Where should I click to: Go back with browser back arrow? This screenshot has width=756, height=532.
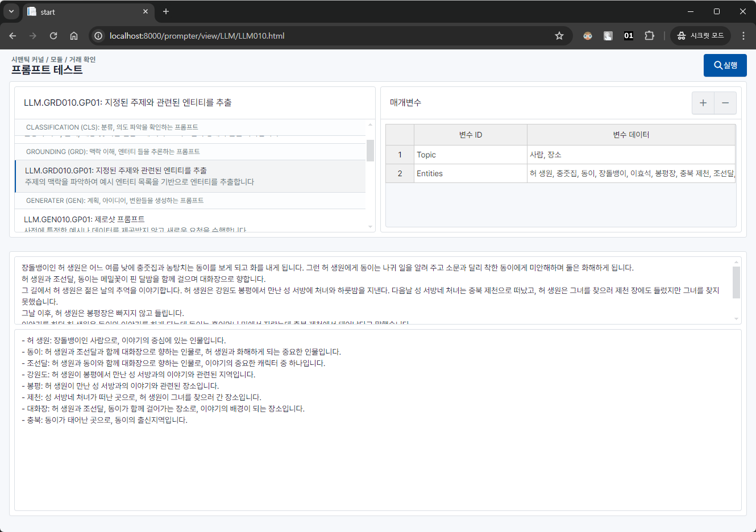13,36
